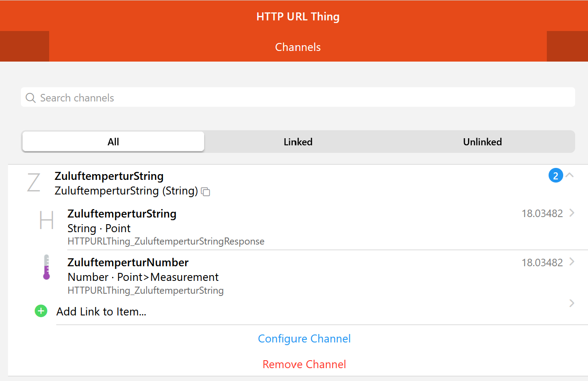Click the 18.03482 value of ZuluftemperturNumber
The width and height of the screenshot is (588, 381).
pos(542,263)
